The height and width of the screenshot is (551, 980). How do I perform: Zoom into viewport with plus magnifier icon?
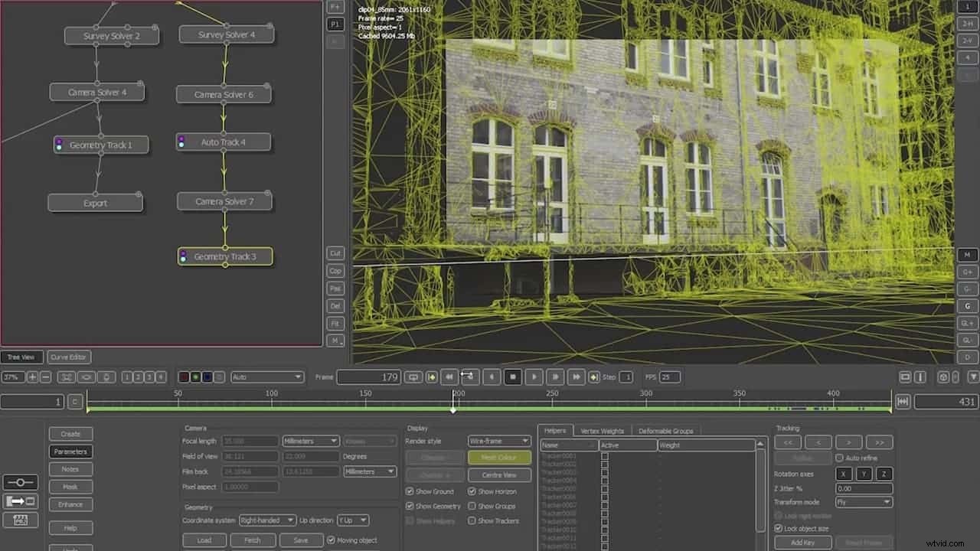[31, 377]
